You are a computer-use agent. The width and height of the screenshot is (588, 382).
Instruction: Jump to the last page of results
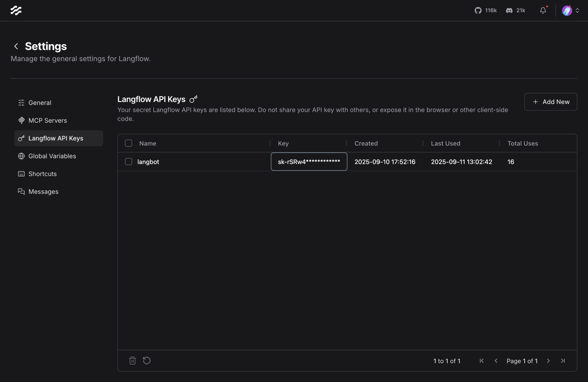point(563,360)
